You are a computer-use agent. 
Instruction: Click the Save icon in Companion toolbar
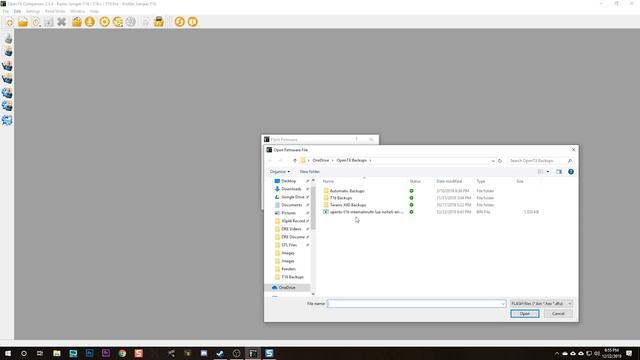[49, 22]
